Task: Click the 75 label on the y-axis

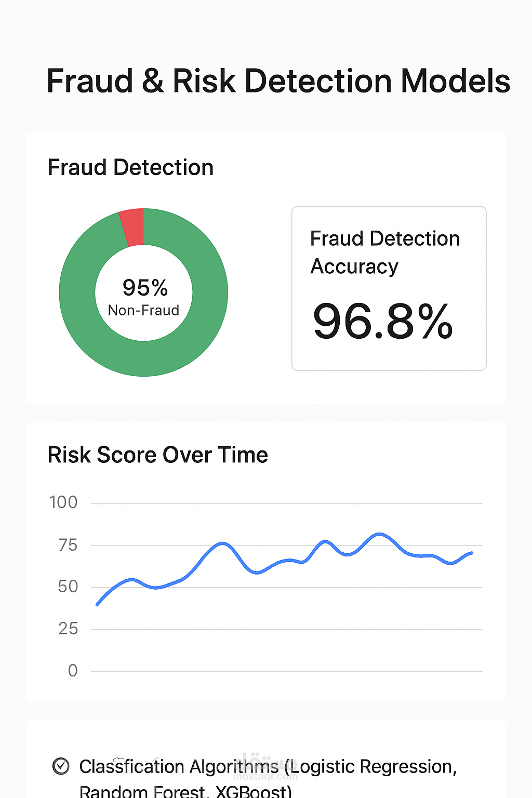Action: coord(68,545)
